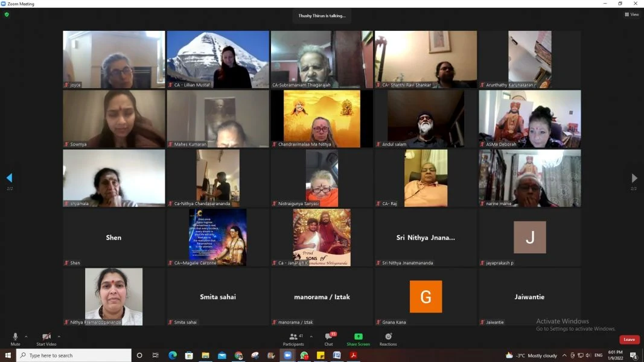Open Task View on the taskbar

[155, 355]
